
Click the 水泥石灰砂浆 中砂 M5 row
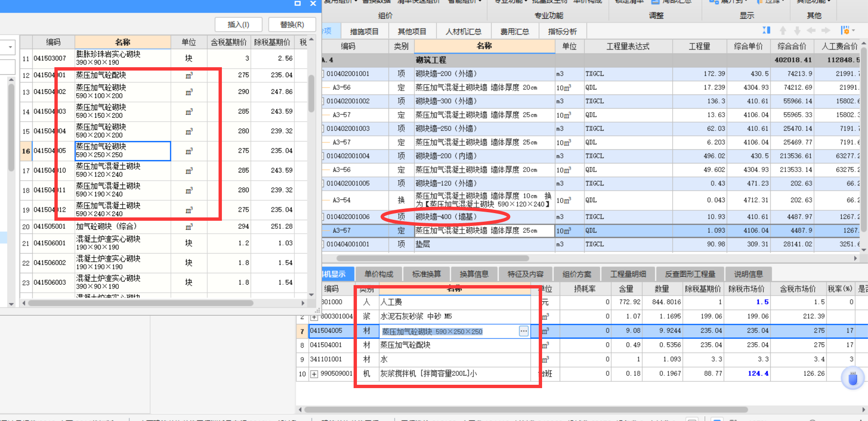582,316
